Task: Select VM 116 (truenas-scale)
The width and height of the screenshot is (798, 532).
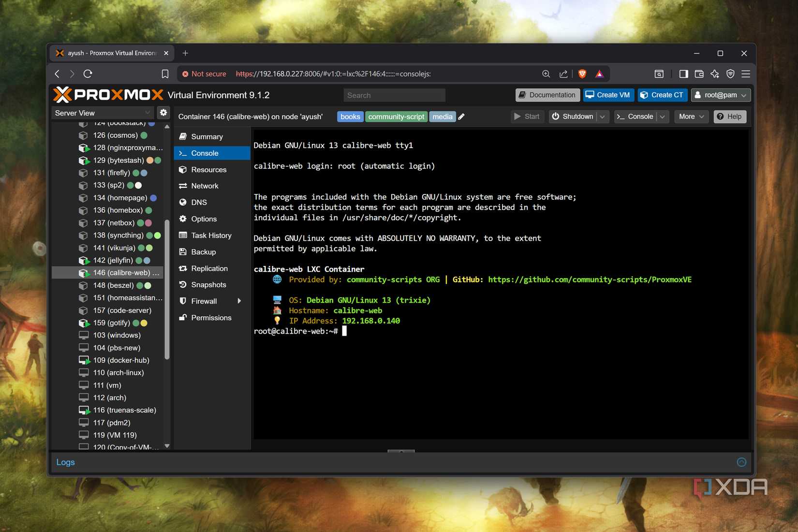Action: coord(107,410)
